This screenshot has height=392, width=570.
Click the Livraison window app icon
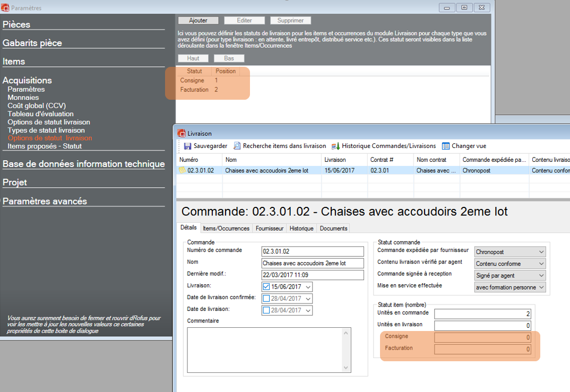click(182, 134)
